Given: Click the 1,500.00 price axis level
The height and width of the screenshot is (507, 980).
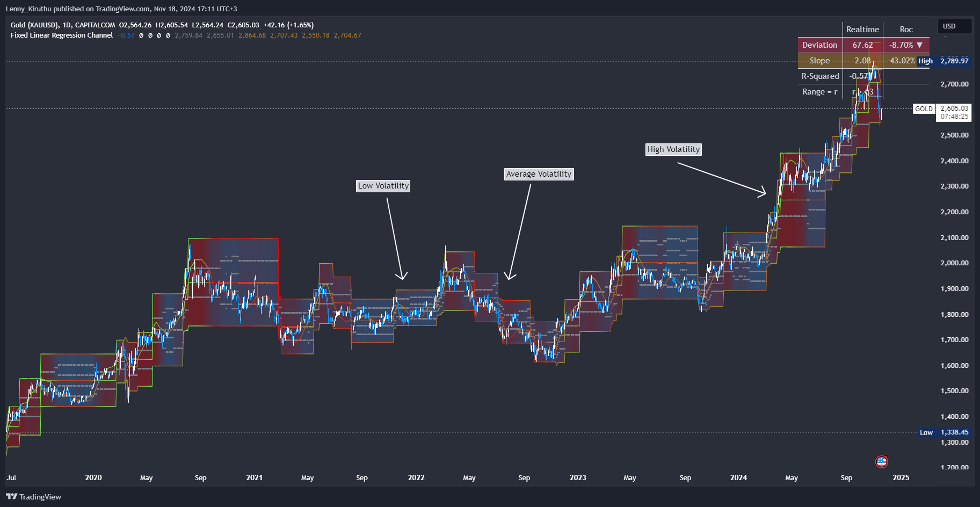Looking at the screenshot, I should (x=954, y=391).
